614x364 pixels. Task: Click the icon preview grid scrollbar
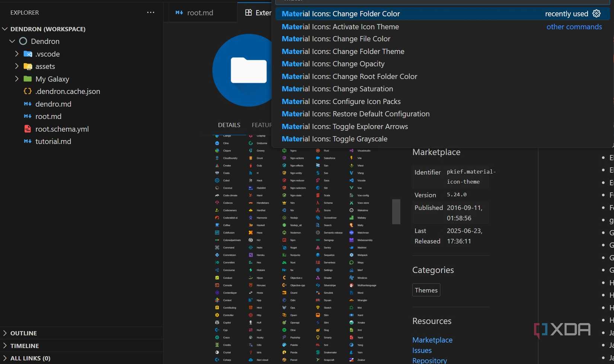click(x=396, y=212)
